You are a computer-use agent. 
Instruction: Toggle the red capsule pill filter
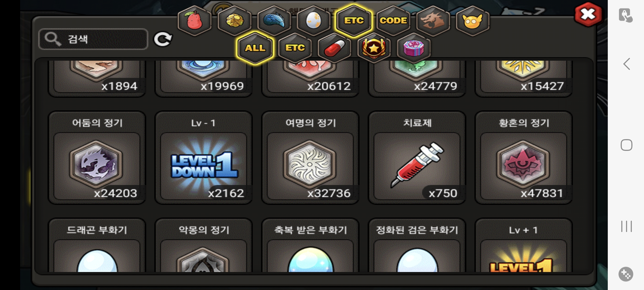coord(334,48)
